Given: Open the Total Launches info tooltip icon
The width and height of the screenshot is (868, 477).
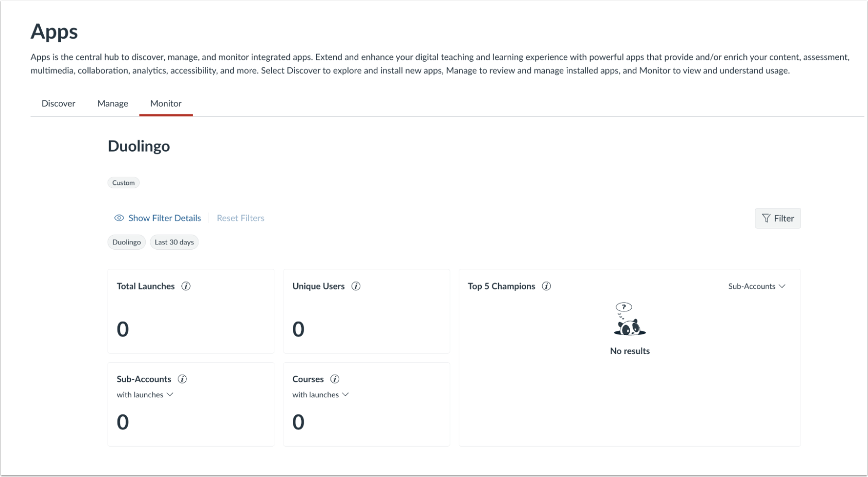Looking at the screenshot, I should coord(185,286).
